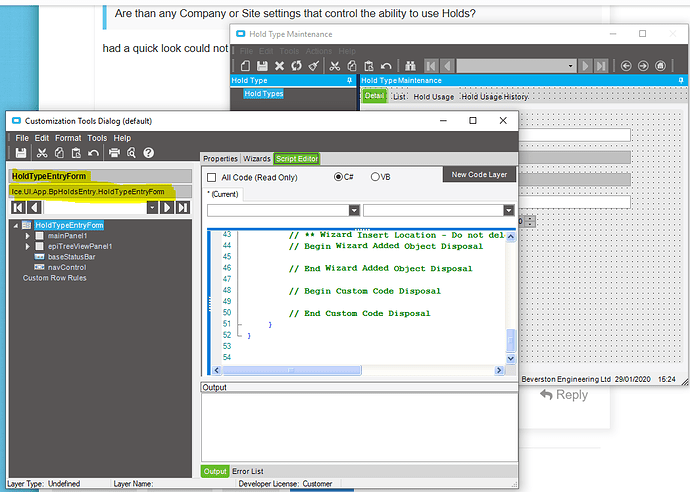Click vertical scrollbar thumb in code editor
This screenshot has width=690, height=492.
[x=510, y=340]
